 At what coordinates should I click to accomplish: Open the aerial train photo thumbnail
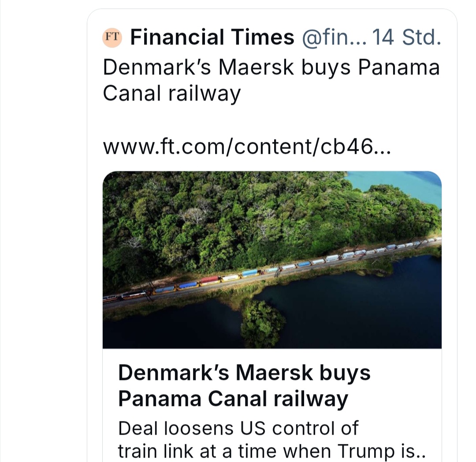tap(272, 260)
